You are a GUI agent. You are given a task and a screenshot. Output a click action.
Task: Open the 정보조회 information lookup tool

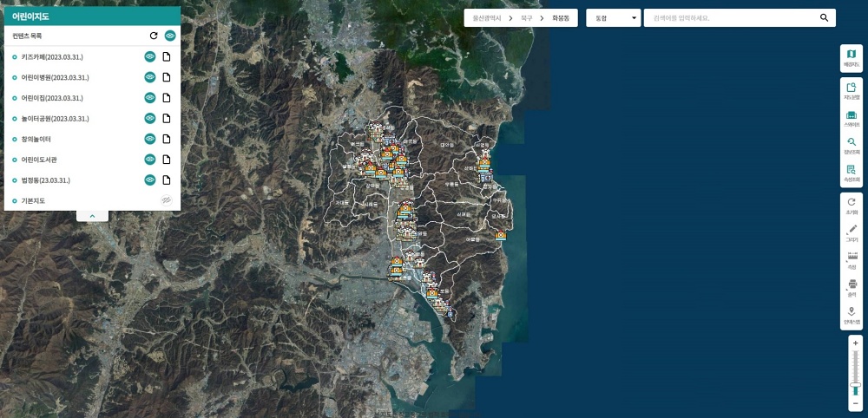point(851,146)
